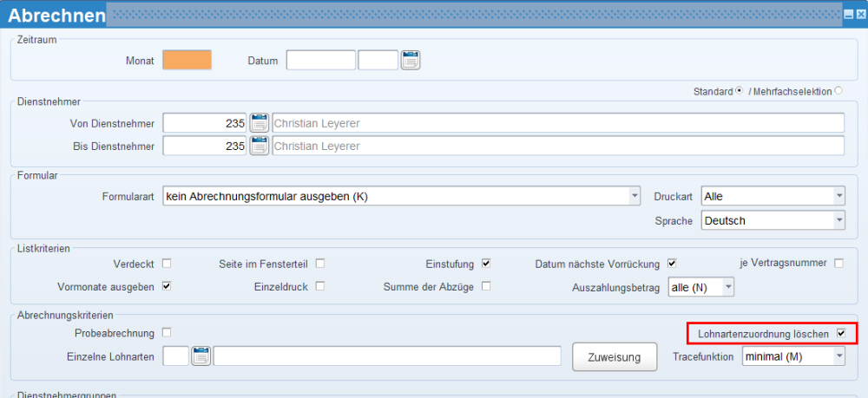868x398 pixels.
Task: Click the Dienstnehmer group label
Action: [49, 101]
